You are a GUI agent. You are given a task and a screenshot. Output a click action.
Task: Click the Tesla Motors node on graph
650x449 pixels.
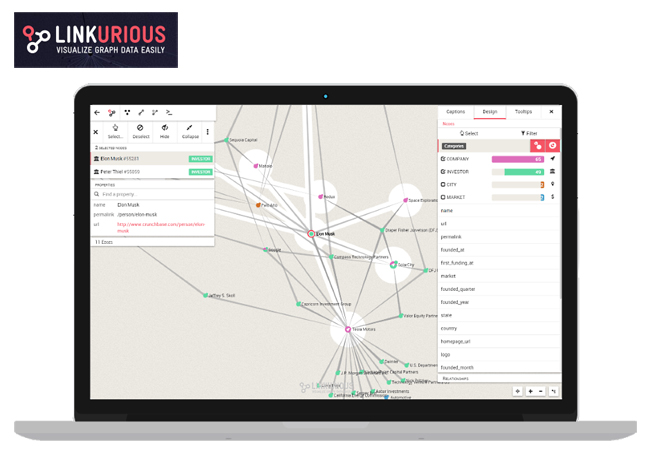tap(348, 329)
